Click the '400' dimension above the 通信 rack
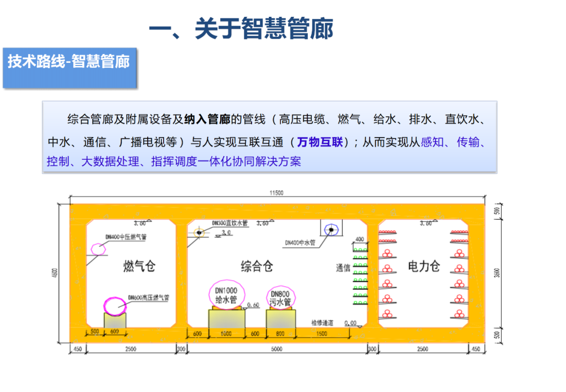The height and width of the screenshot is (392, 566). 360,239
